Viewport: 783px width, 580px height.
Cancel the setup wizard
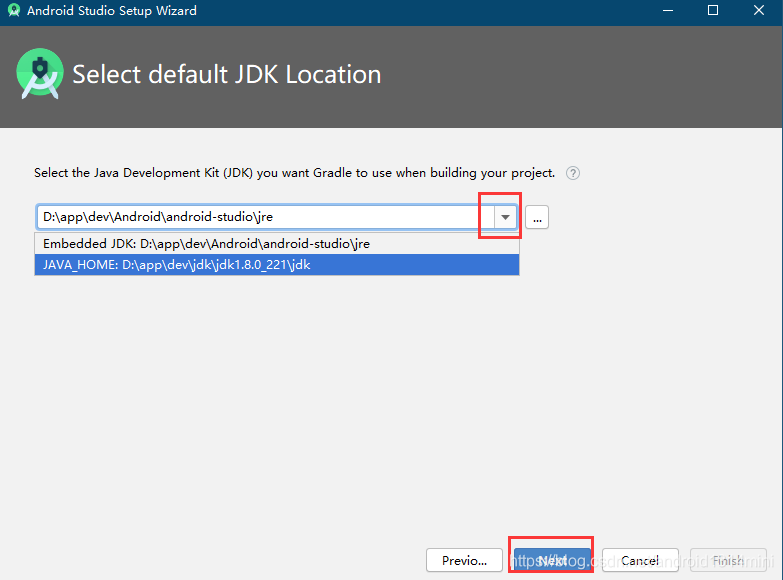pyautogui.click(x=640, y=561)
